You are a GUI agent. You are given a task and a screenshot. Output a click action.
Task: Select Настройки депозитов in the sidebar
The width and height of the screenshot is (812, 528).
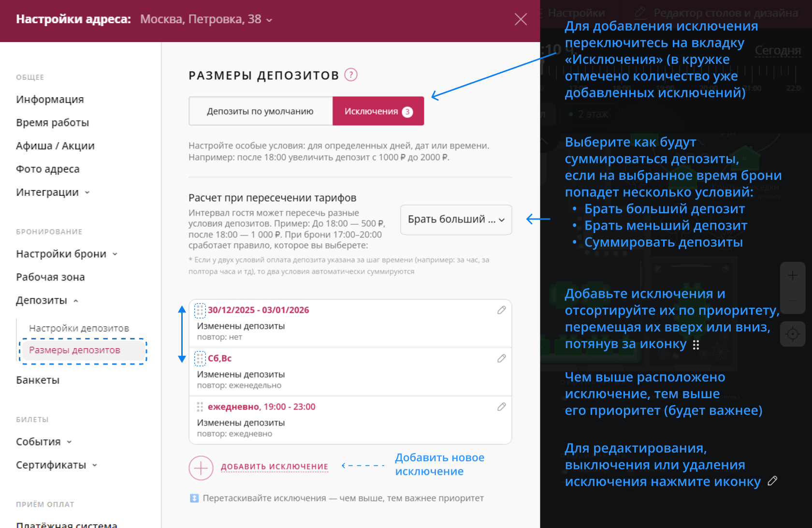click(x=79, y=328)
